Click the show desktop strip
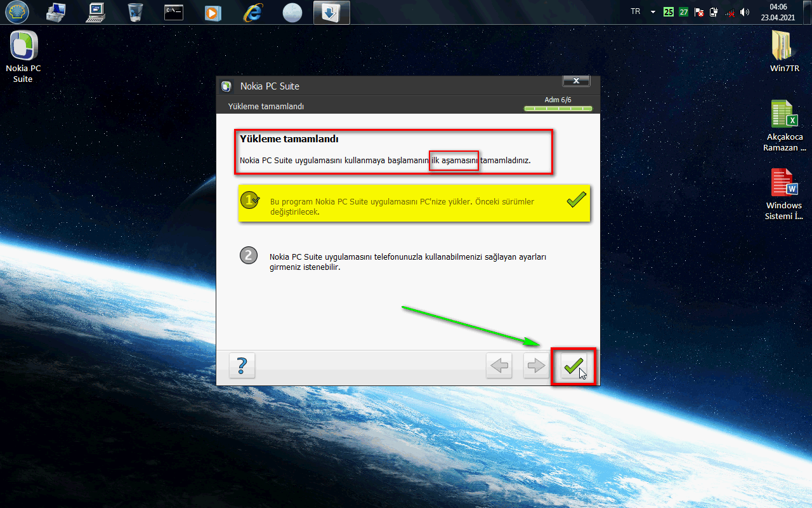Screen dimensions: 812x508 [x=807, y=12]
